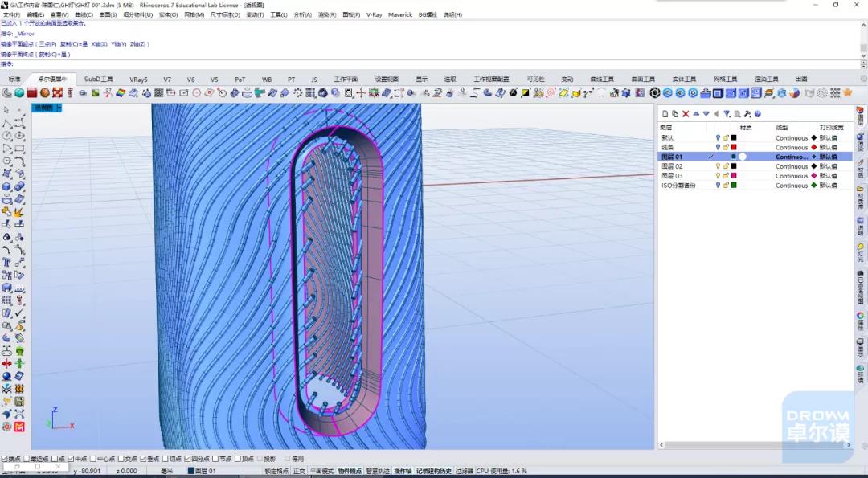Select the Box solid tool in left sidebar
This screenshot has width=868, height=478.
click(x=6, y=186)
